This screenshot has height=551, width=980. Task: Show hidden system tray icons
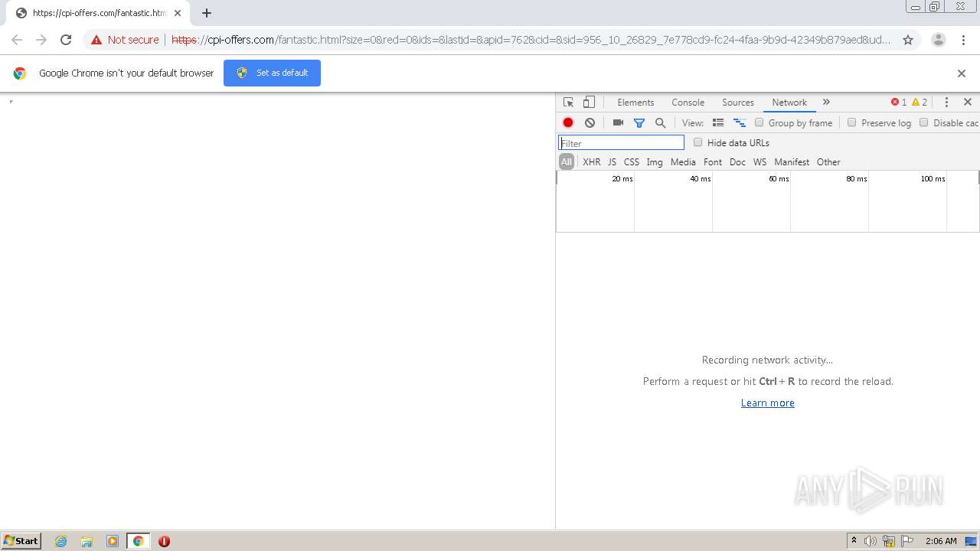[x=854, y=541]
